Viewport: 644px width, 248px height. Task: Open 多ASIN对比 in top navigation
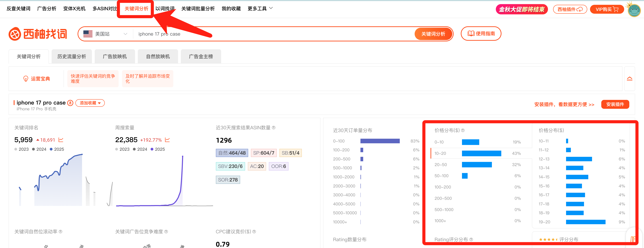pyautogui.click(x=104, y=9)
